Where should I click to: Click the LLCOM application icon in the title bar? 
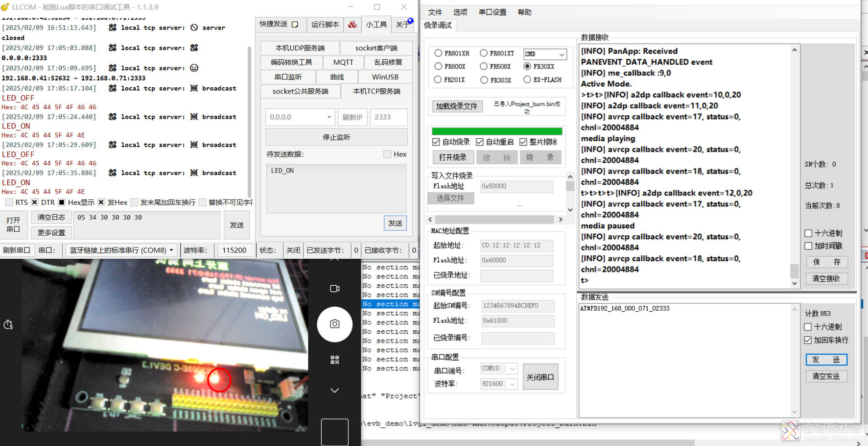5,7
